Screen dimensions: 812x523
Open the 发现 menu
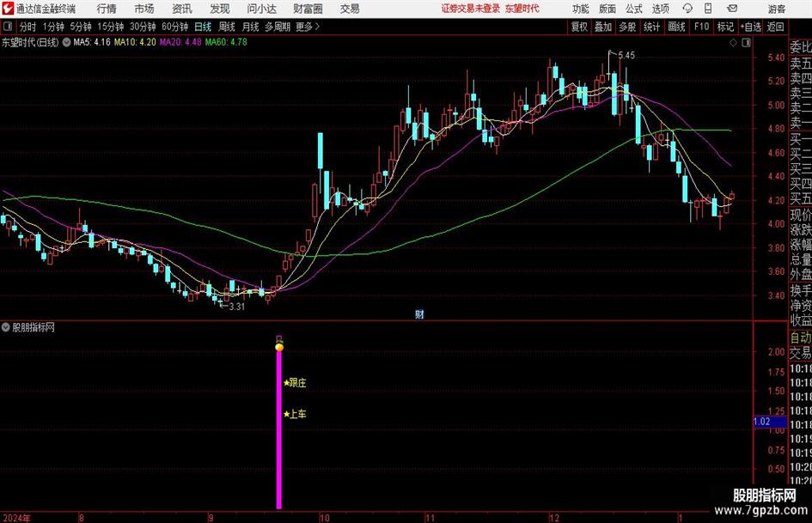click(220, 9)
